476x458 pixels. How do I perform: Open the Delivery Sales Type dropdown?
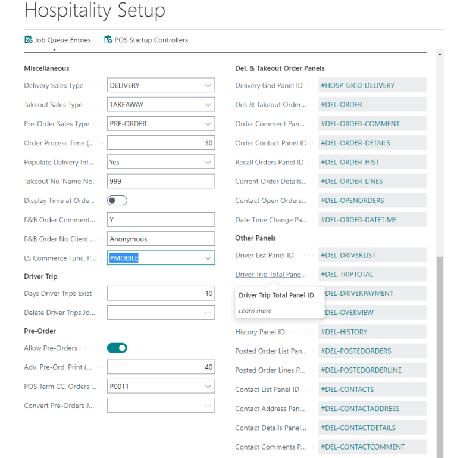pos(208,85)
